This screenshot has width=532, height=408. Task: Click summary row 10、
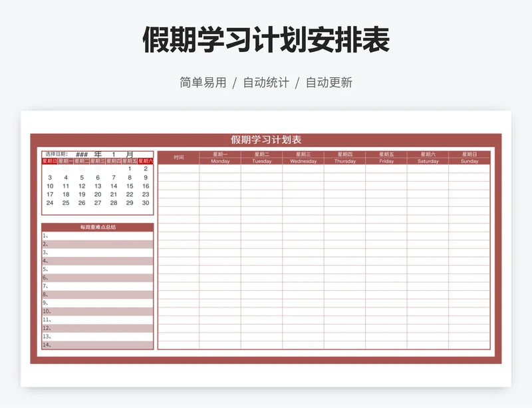(x=98, y=311)
